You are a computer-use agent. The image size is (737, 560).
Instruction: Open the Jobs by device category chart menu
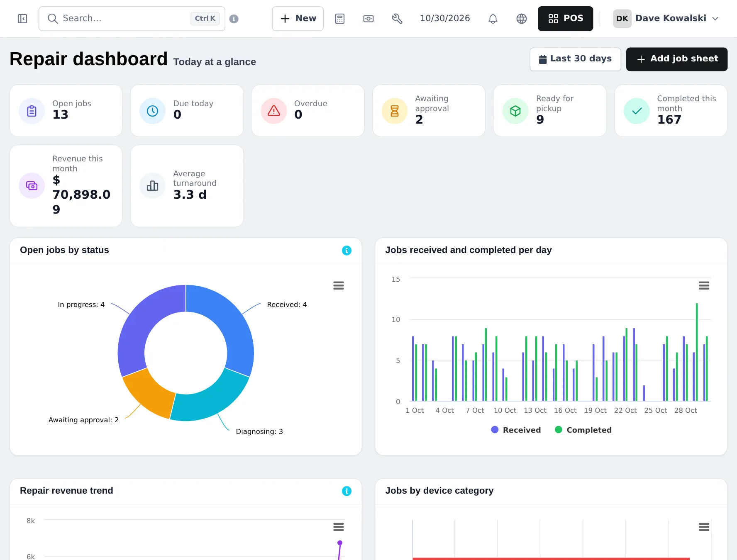(x=704, y=527)
